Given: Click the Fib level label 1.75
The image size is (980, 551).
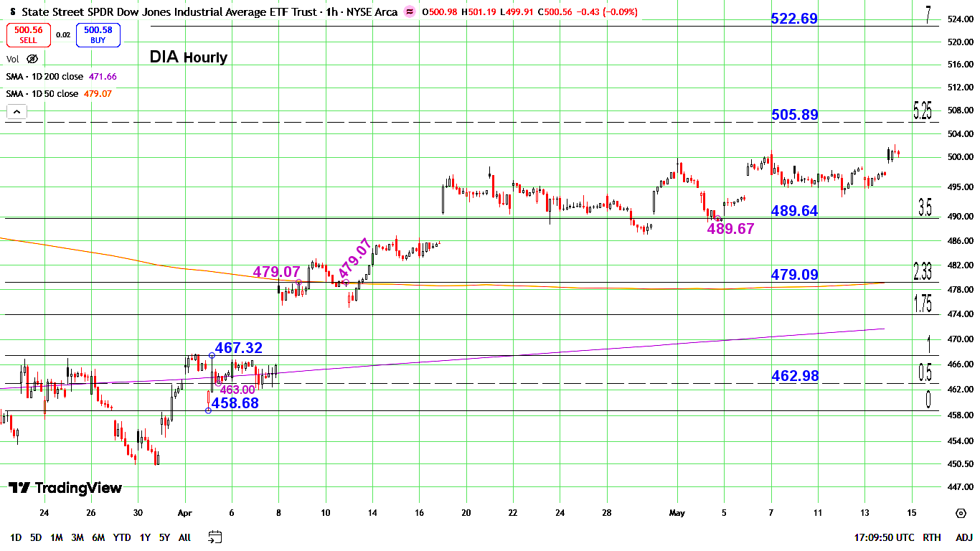Looking at the screenshot, I should click(923, 303).
